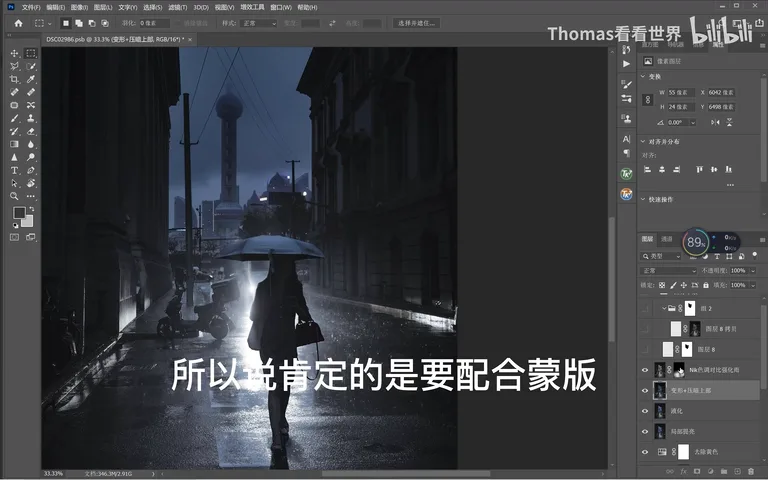Switch to the 通道 tab

point(667,240)
